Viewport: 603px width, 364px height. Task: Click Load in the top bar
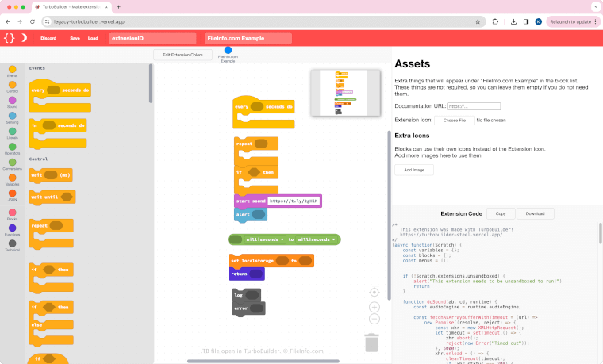click(x=93, y=38)
